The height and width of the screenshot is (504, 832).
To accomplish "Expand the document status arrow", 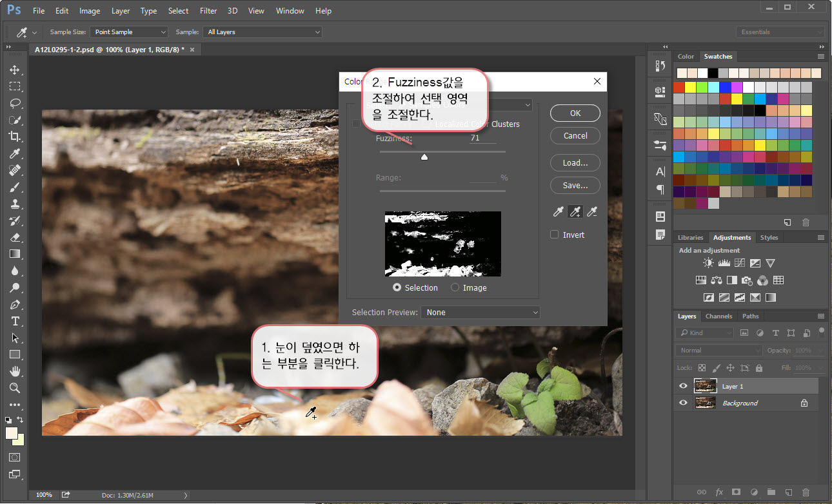I will (186, 495).
